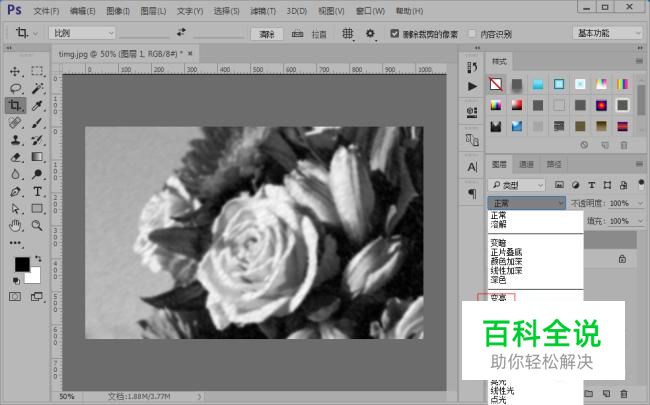Select the Pen tool

[15, 192]
